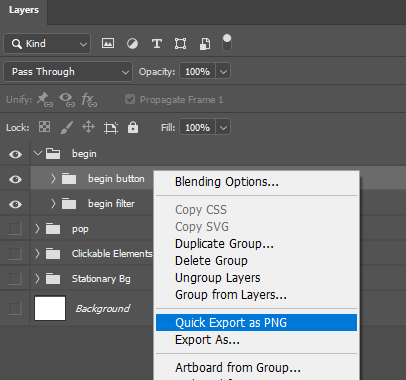Screen dimensions: 406x380
Task: Hide the begin button group
Action: click(15, 179)
